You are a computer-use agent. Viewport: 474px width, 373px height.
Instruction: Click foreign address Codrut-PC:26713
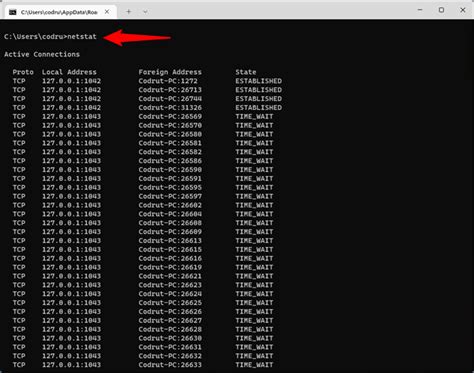point(170,90)
